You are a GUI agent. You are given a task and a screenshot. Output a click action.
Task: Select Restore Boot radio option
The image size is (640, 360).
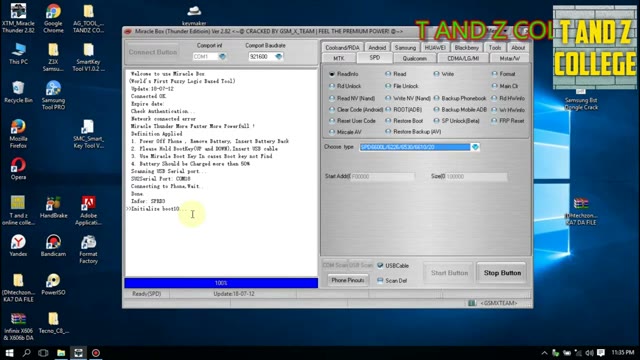[x=404, y=121]
